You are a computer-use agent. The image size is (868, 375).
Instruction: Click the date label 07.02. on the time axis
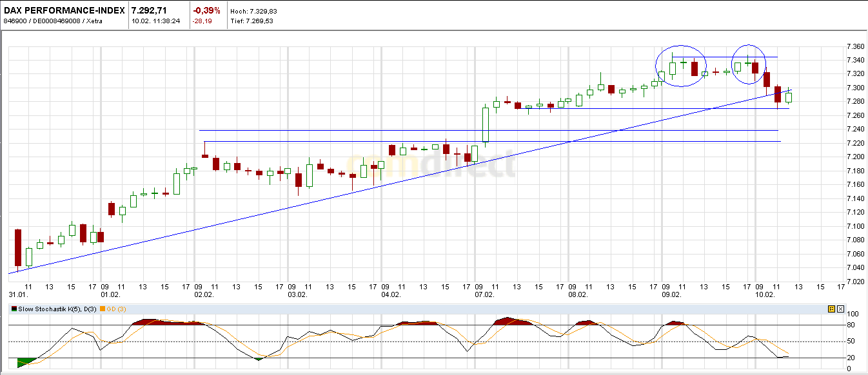pos(484,294)
